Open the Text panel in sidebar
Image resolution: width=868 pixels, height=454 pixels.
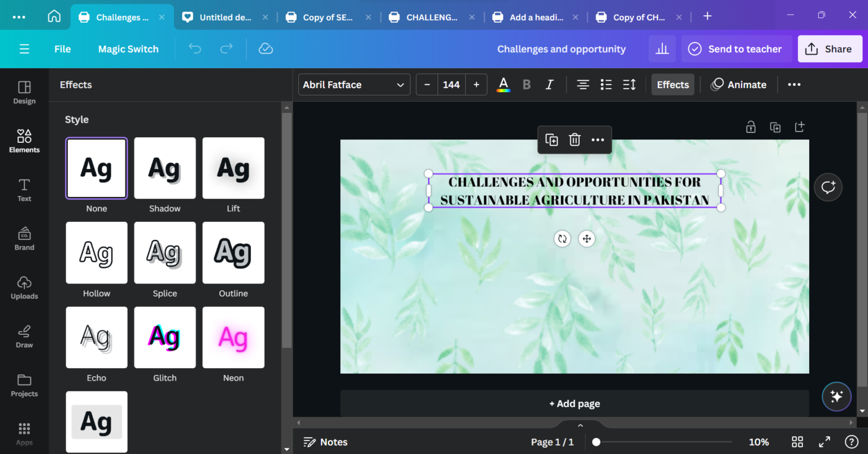pos(24,190)
